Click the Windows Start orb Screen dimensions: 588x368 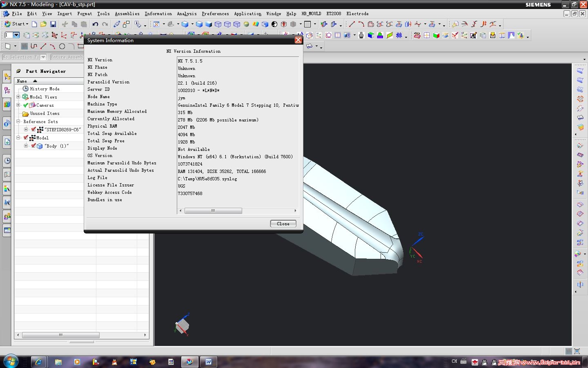[x=11, y=361]
